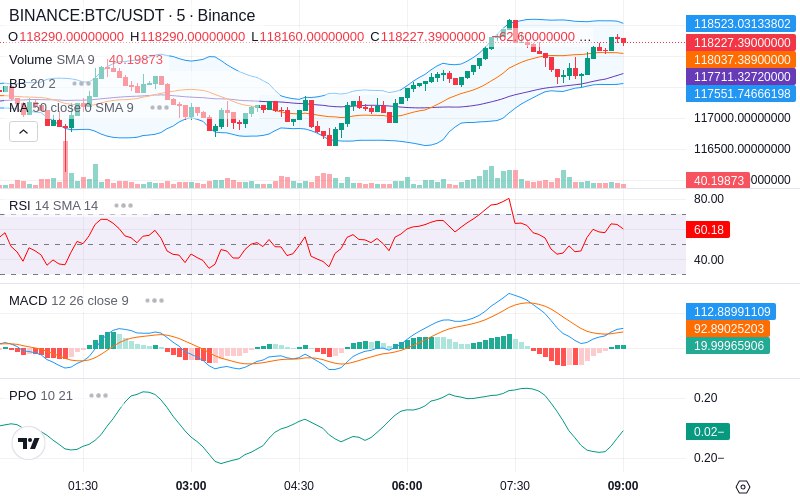Click the purple 117711.32 MA price label
Viewport: 800px width, 500px height.
pos(741,77)
